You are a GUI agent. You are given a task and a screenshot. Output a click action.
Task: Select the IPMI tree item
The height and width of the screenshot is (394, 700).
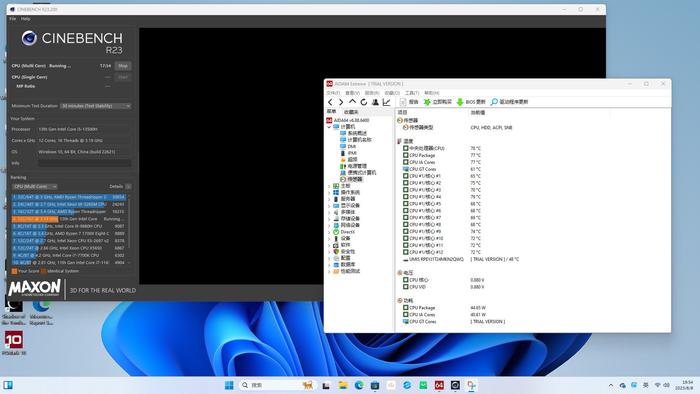(349, 153)
